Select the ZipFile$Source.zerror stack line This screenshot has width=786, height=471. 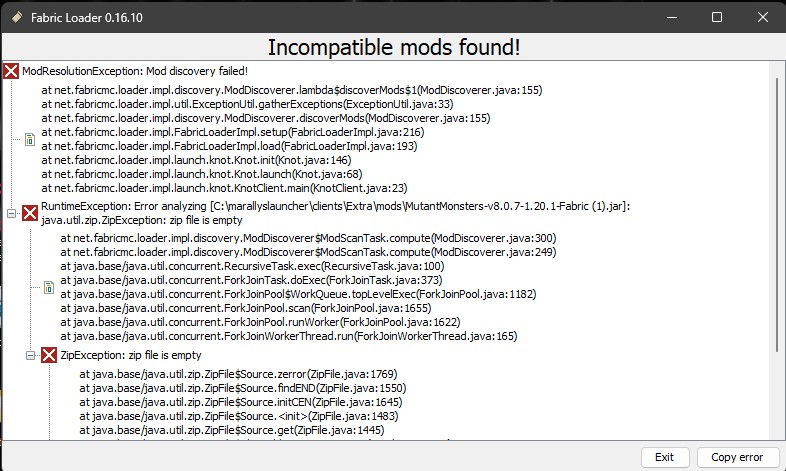pos(238,374)
